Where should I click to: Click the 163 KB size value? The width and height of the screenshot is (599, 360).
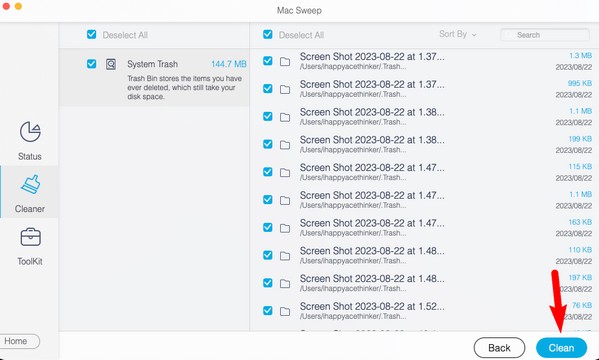580,222
